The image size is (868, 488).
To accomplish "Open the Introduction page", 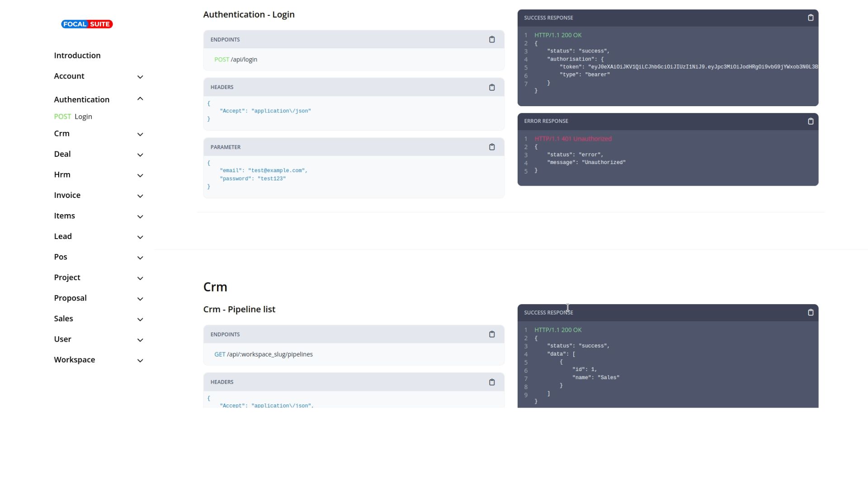I will point(77,56).
